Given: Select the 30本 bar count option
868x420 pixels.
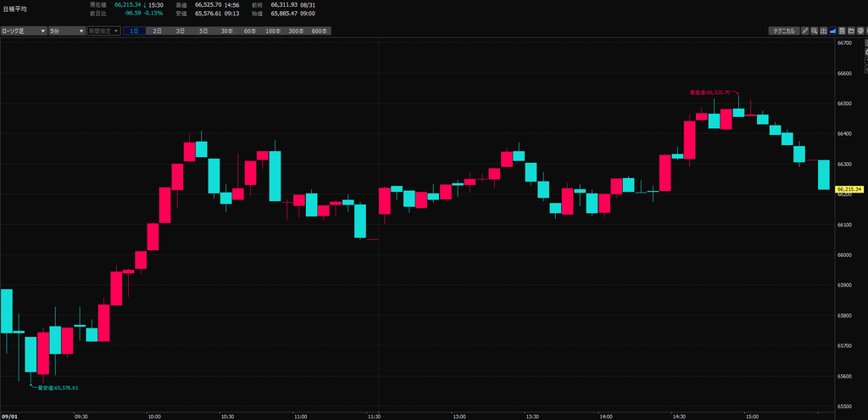Looking at the screenshot, I should tap(227, 31).
